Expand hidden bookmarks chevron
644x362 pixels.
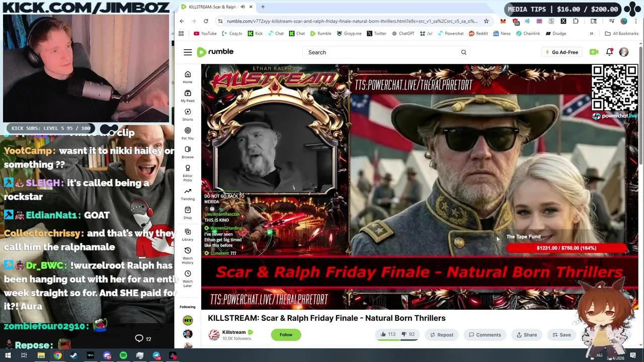(591, 34)
